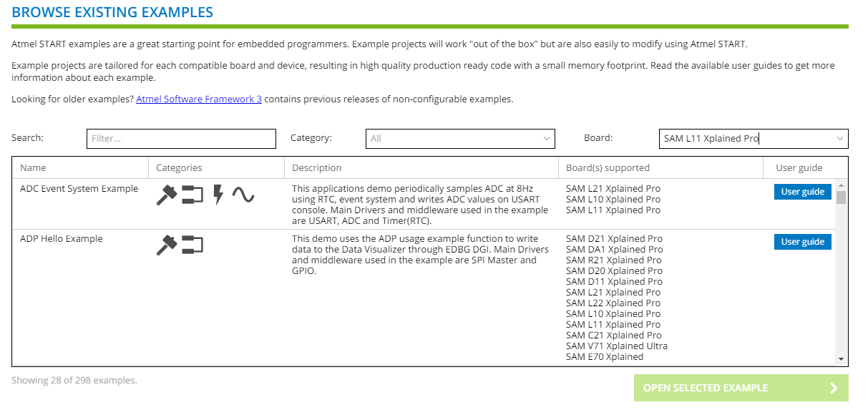Click sine wave icon in ADC Event System row
This screenshot has width=868, height=420.
click(x=243, y=195)
